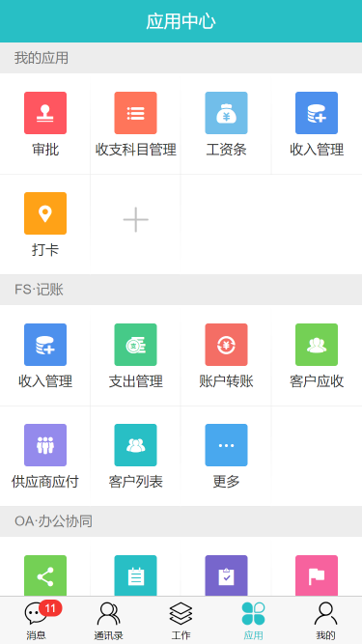Open 收支科目管理 list icon

[x=135, y=113]
